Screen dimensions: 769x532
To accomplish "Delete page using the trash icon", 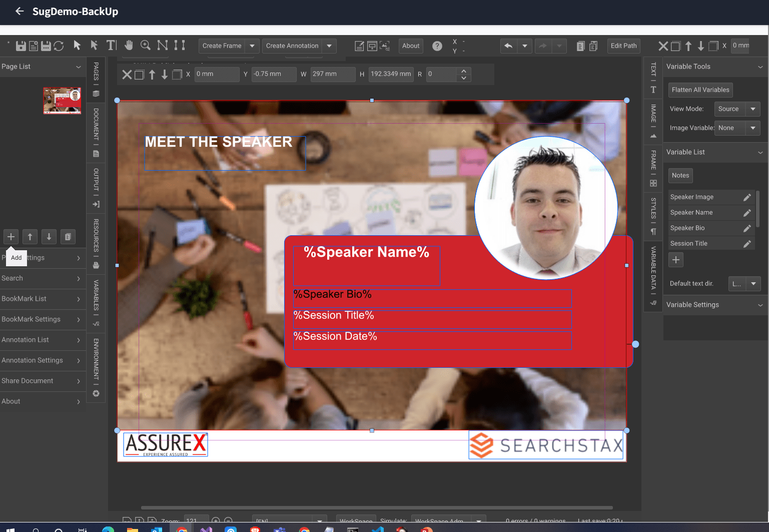I will tap(68, 237).
